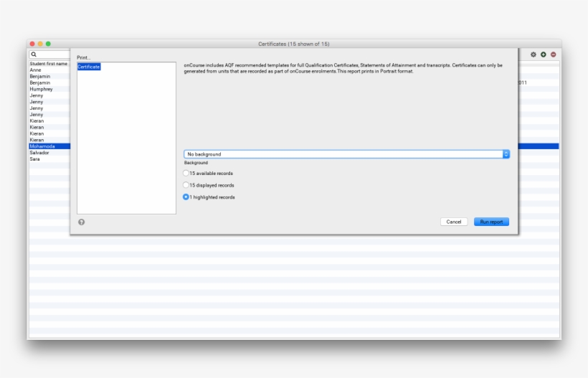Click the yellow minimize window button
This screenshot has height=378, width=588.
40,44
